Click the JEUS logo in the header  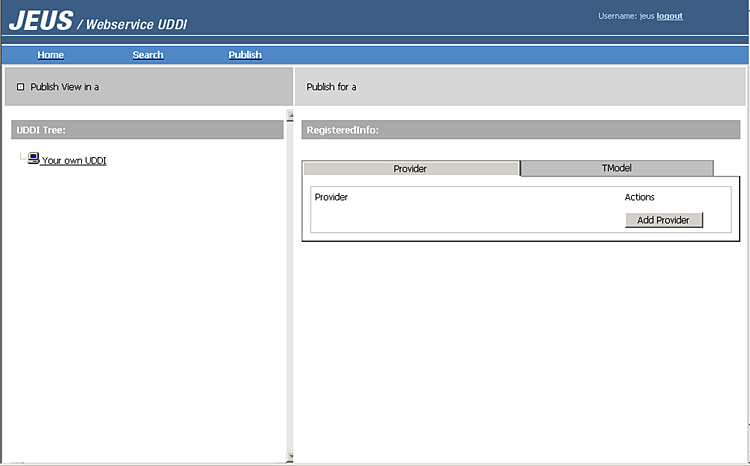coord(39,20)
